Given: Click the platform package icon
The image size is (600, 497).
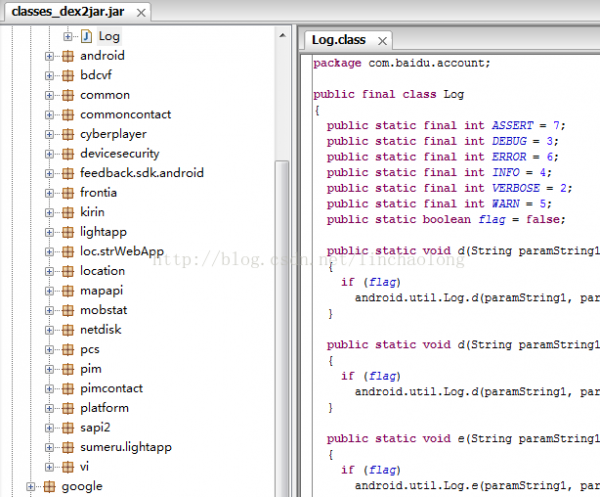Looking at the screenshot, I should tap(68, 408).
